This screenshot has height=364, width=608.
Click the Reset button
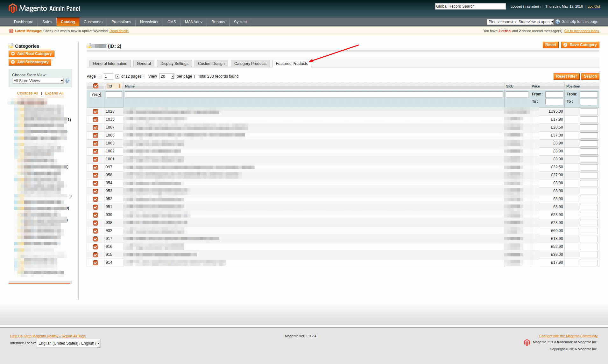(551, 45)
